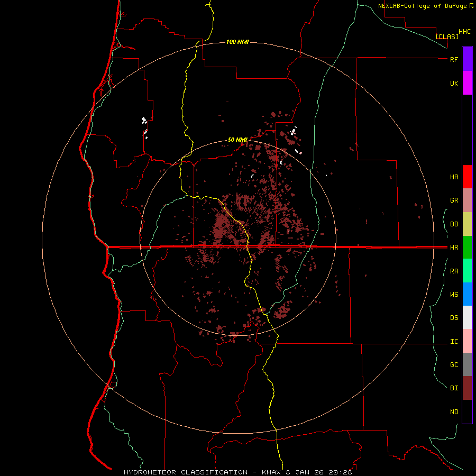Click the BD legend text
The width and height of the screenshot is (476, 476).
click(454, 224)
